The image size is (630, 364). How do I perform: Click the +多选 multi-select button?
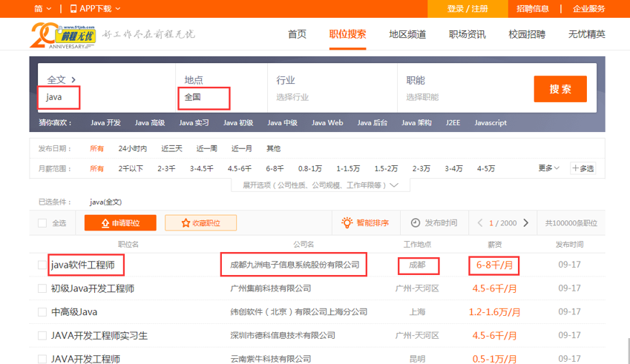click(x=583, y=168)
